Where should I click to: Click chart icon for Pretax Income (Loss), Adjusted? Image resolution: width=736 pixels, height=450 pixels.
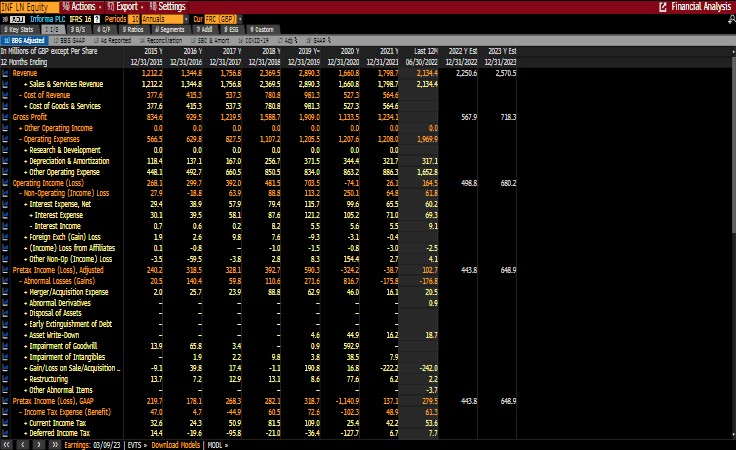(5, 270)
